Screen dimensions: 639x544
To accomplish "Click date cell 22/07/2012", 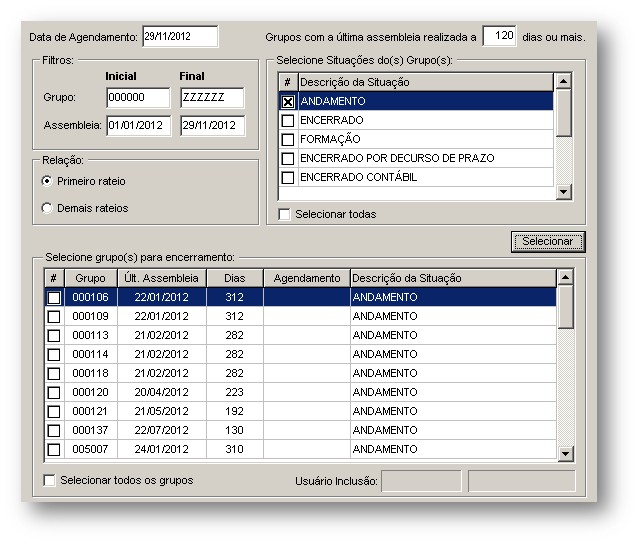I will 162,430.
